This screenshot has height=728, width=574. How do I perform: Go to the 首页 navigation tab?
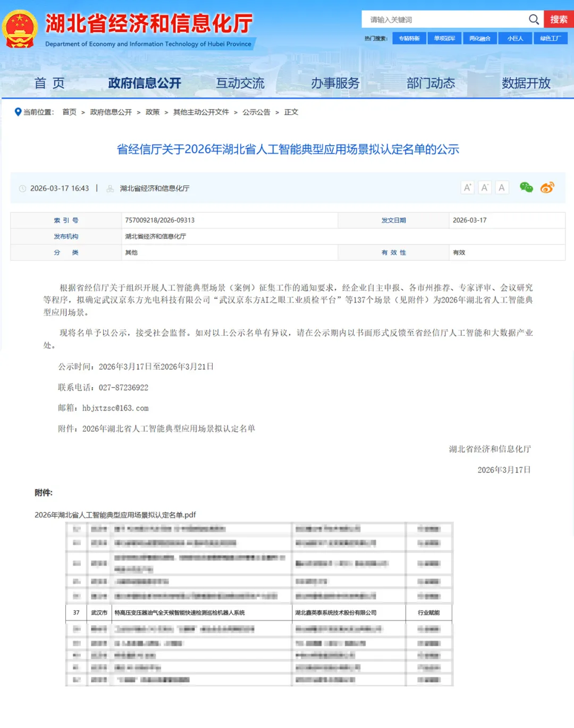49,83
